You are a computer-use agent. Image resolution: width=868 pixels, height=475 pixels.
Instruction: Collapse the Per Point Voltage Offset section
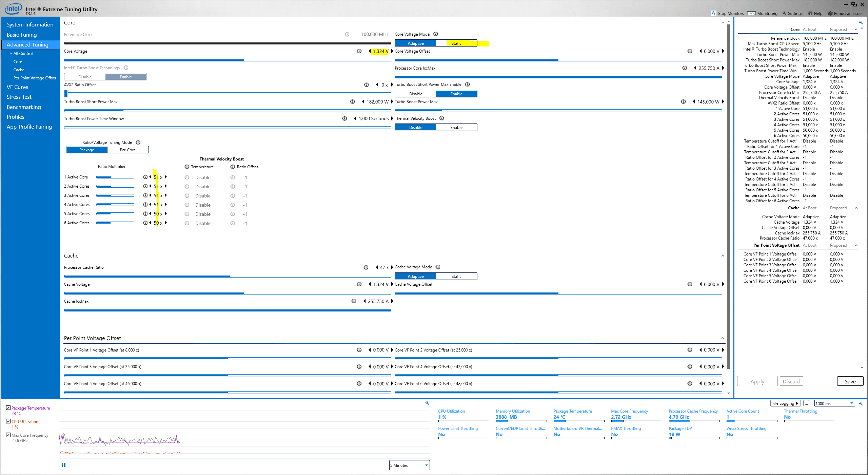click(723, 338)
